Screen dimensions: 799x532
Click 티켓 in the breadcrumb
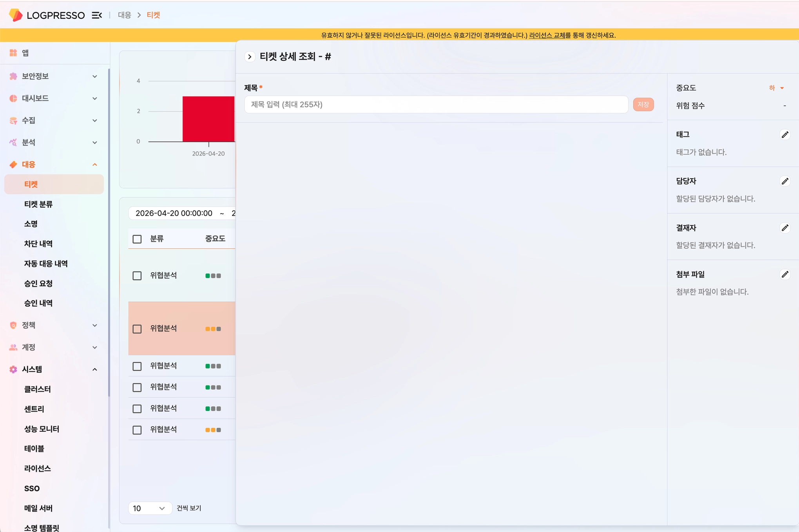click(153, 15)
